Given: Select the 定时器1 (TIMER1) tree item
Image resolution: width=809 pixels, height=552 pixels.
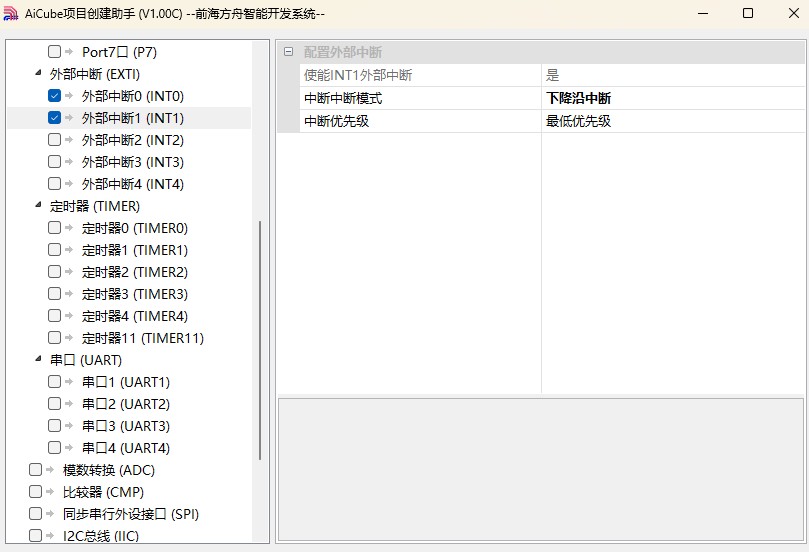Looking at the screenshot, I should 135,250.
